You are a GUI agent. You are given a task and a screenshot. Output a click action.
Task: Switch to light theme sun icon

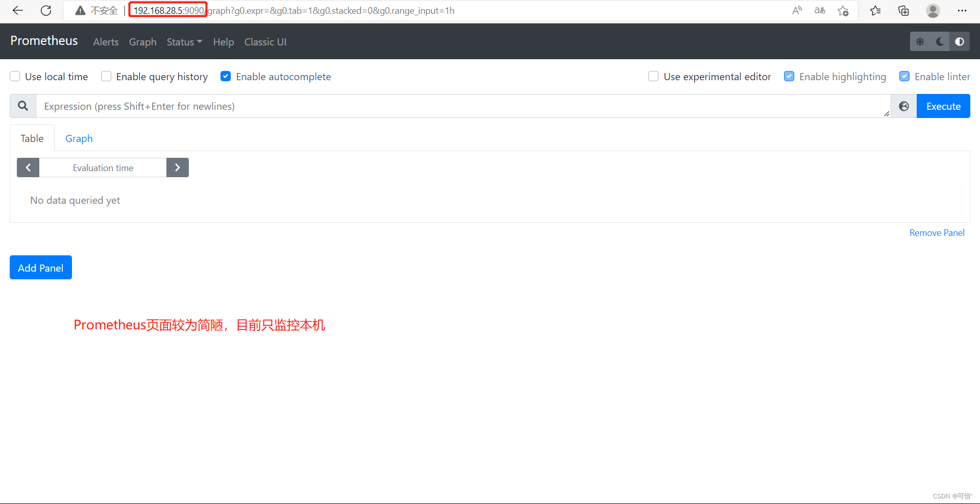tap(920, 42)
